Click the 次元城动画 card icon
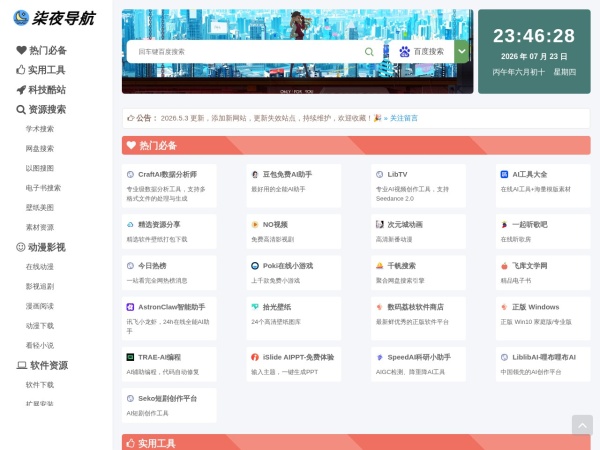Viewport: 600px width, 450px height. (x=380, y=225)
